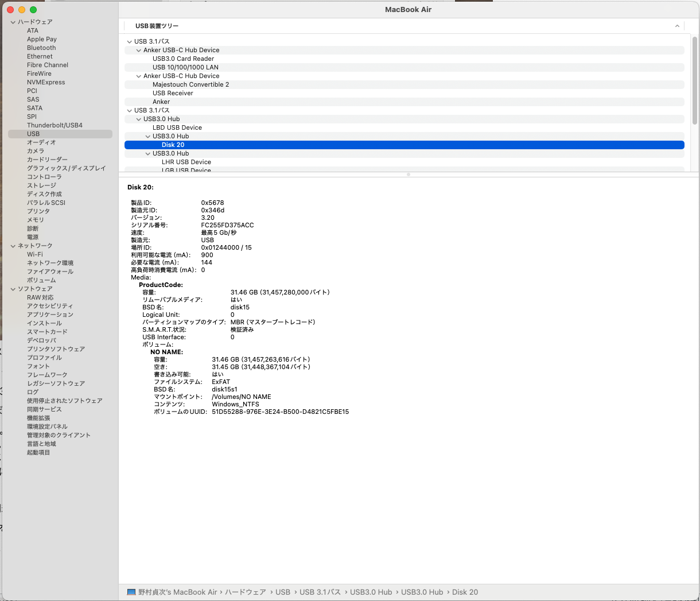Click USB 3.1 バス in the path bar
This screenshot has width=700, height=601.
pos(320,592)
